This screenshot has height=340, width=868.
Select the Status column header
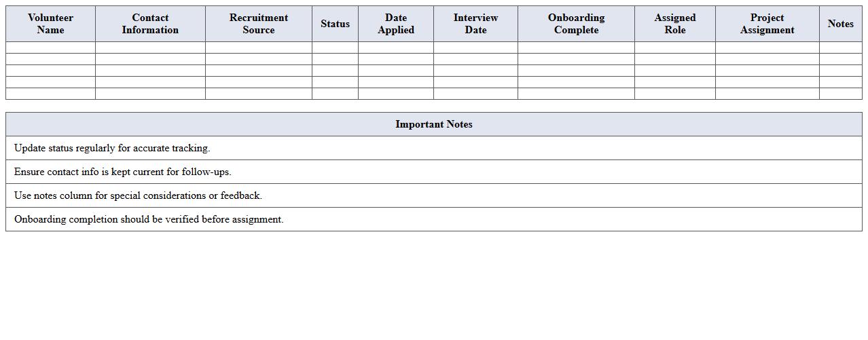335,24
